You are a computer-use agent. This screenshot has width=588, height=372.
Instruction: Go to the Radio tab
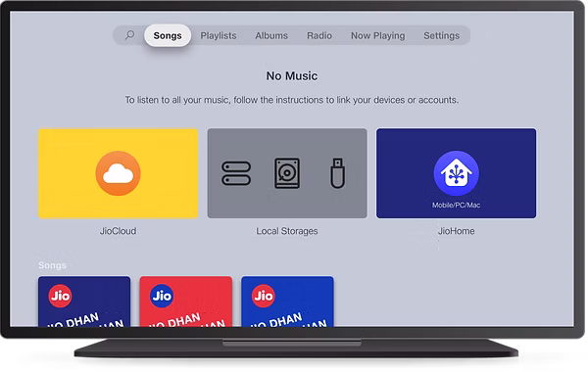[x=319, y=35]
